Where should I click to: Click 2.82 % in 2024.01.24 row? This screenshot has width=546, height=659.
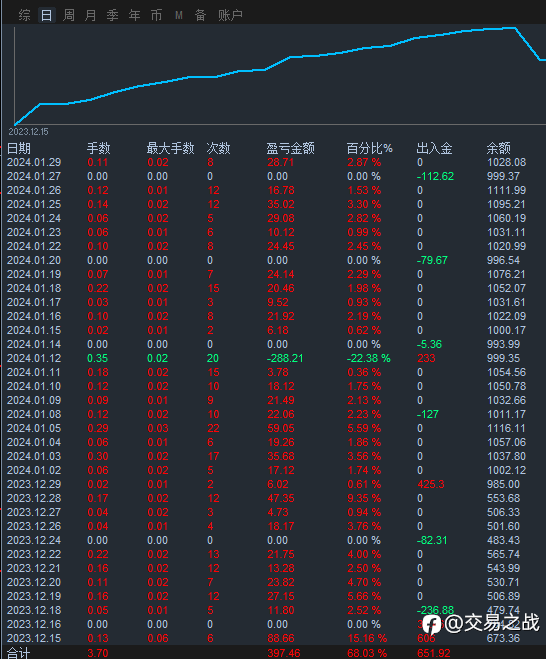pyautogui.click(x=364, y=218)
